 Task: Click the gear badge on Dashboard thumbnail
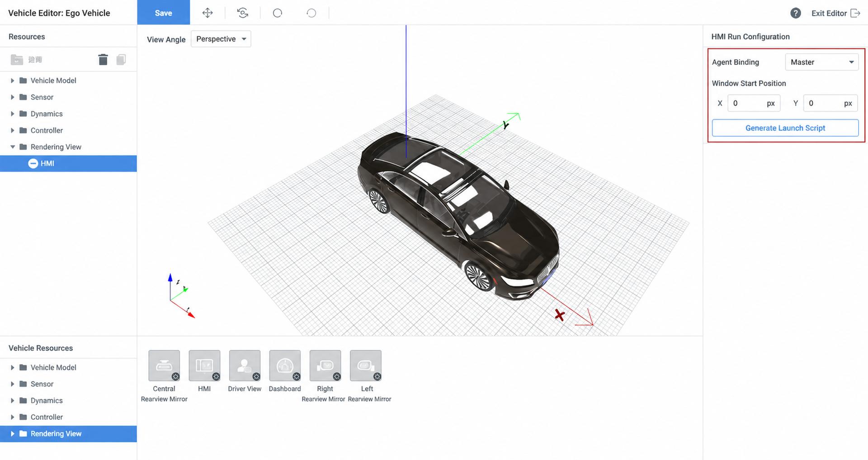pos(297,377)
